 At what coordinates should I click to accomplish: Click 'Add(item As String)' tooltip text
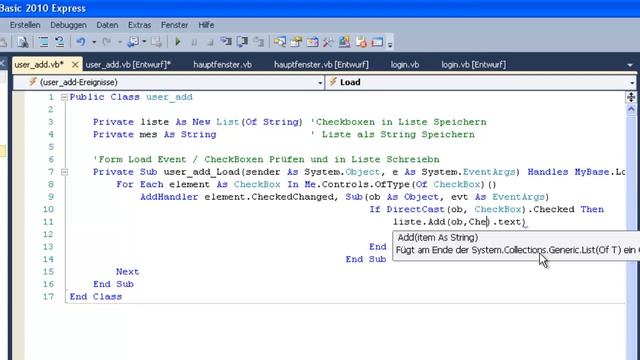click(438, 238)
